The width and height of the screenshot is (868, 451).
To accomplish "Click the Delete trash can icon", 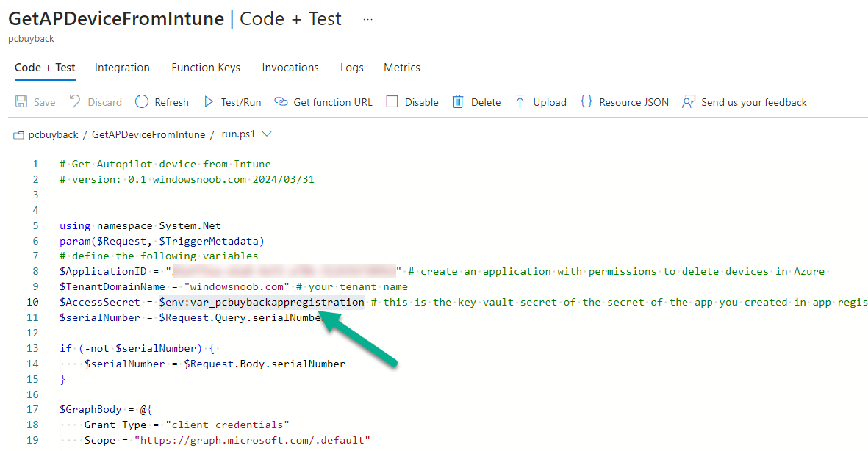I will click(458, 102).
